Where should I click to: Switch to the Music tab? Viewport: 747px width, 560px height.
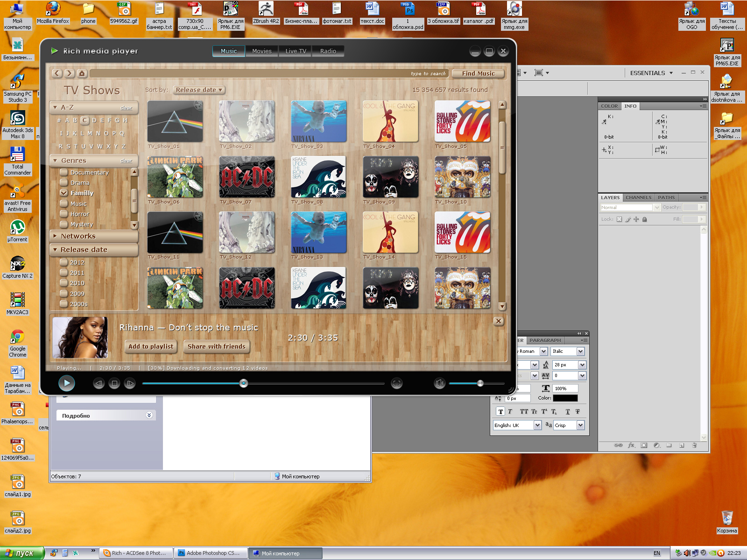point(229,51)
